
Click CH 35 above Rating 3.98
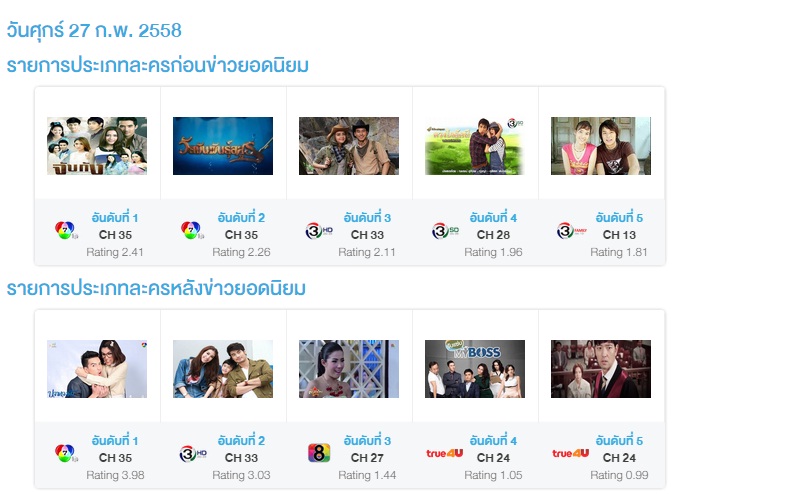click(x=115, y=457)
